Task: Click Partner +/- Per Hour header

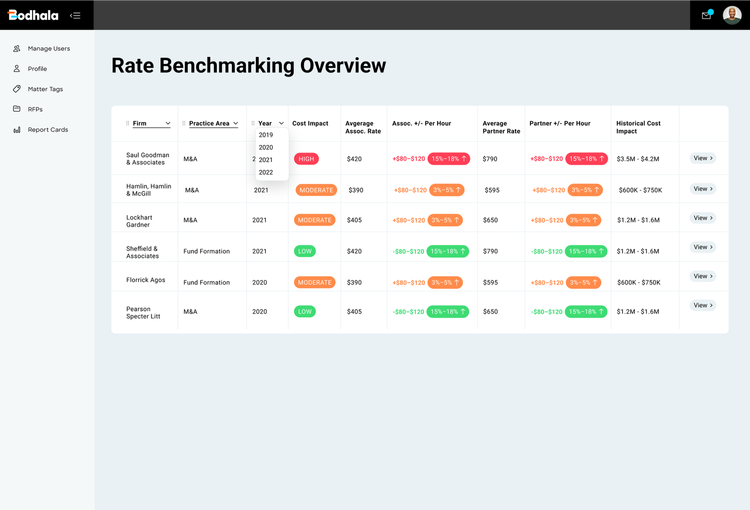Action: (x=560, y=123)
